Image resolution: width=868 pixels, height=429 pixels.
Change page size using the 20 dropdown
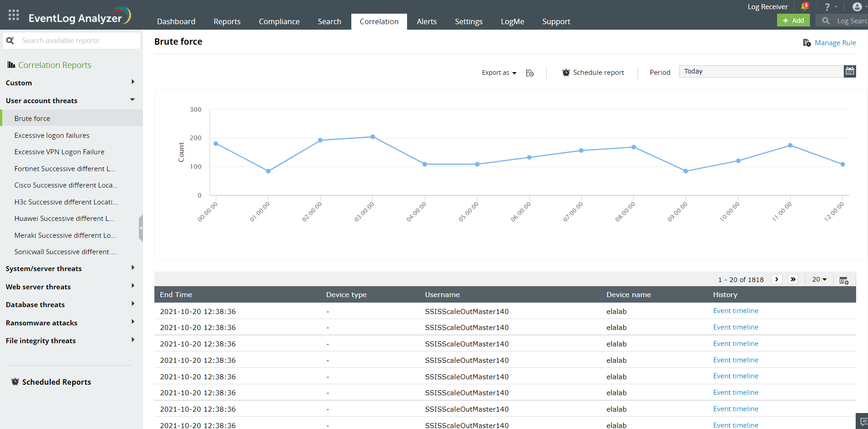click(x=819, y=279)
